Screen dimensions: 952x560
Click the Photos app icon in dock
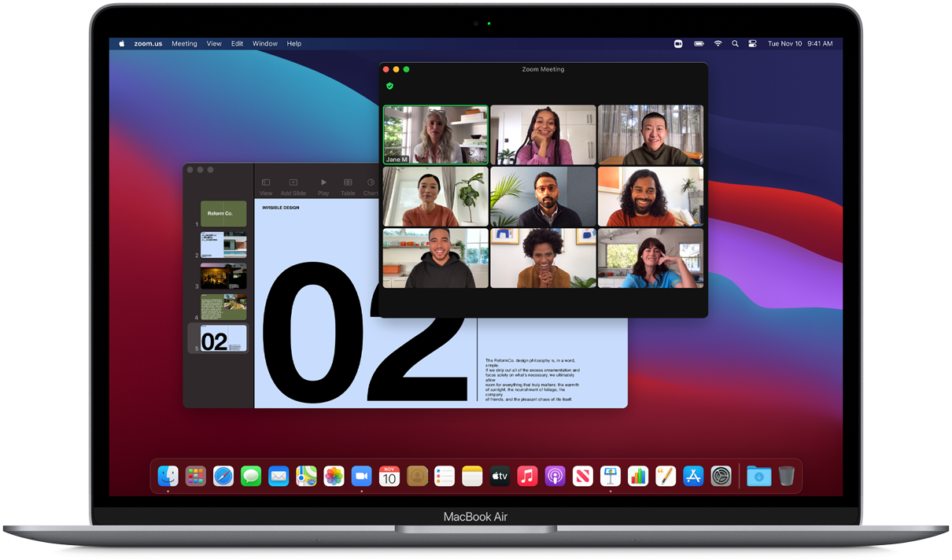pyautogui.click(x=334, y=476)
